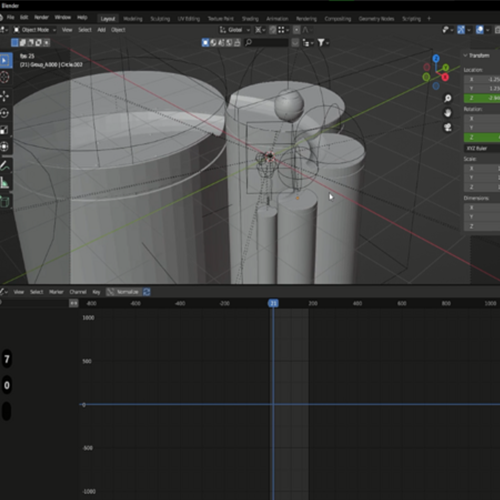Open the Render menu
500x500 pixels.
point(41,17)
